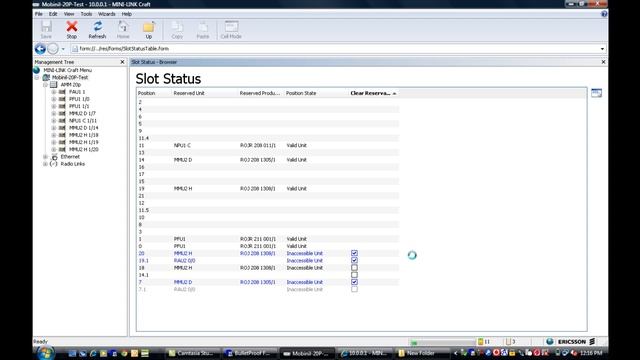Image resolution: width=640 pixels, height=360 pixels.
Task: Open the File menu
Action: click(39, 14)
